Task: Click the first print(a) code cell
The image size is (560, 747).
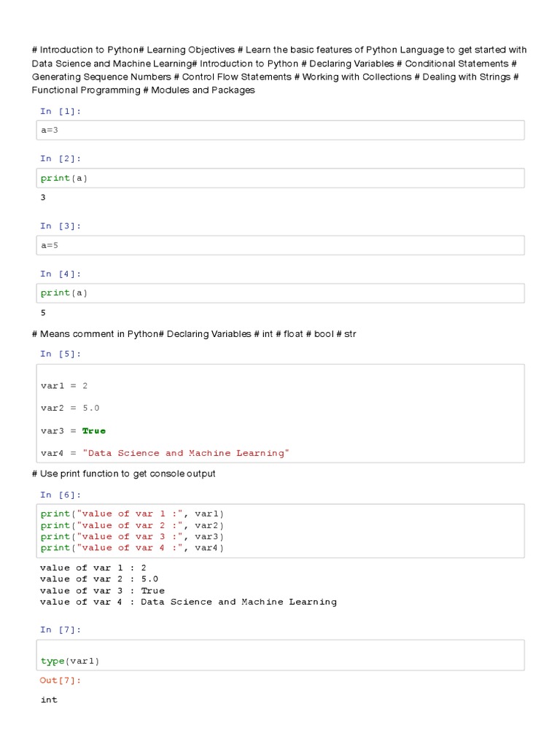Action: [281, 178]
